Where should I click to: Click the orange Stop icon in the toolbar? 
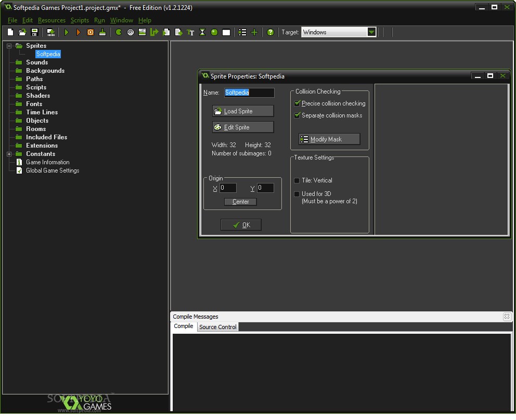(x=90, y=32)
